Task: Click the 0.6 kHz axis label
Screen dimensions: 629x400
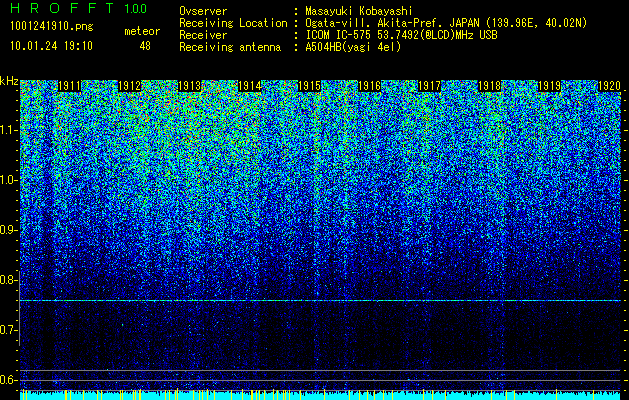Action: click(8, 380)
